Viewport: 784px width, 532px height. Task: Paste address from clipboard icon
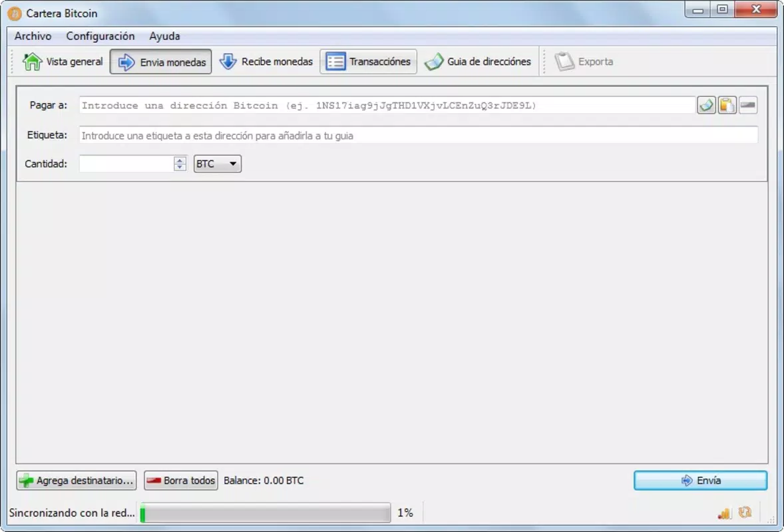click(x=727, y=105)
